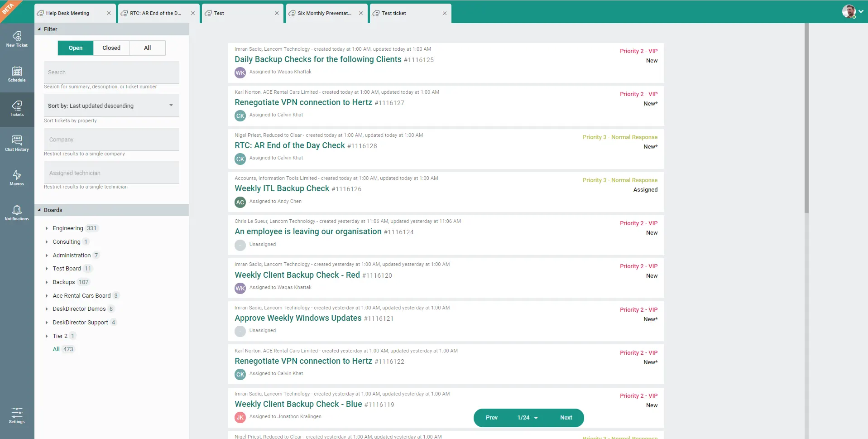Open Chat History in the sidebar
Viewport: 868px width, 439px height.
coord(17,144)
